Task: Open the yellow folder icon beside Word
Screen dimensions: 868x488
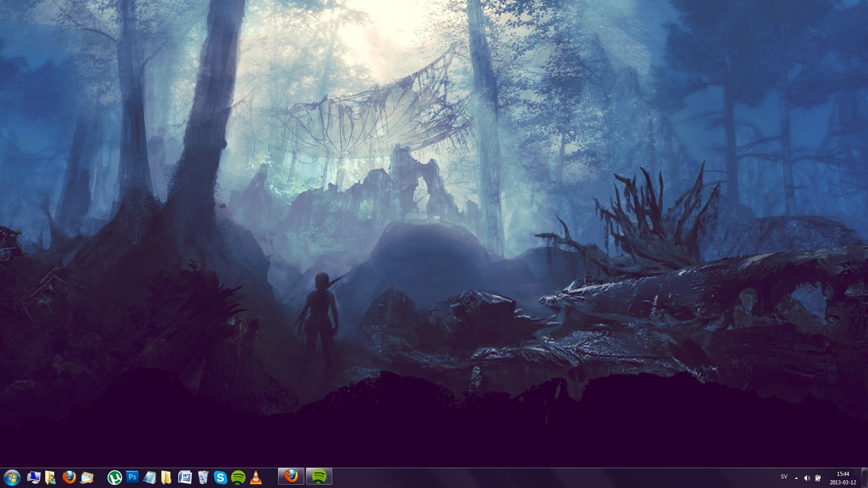Action: [x=166, y=477]
